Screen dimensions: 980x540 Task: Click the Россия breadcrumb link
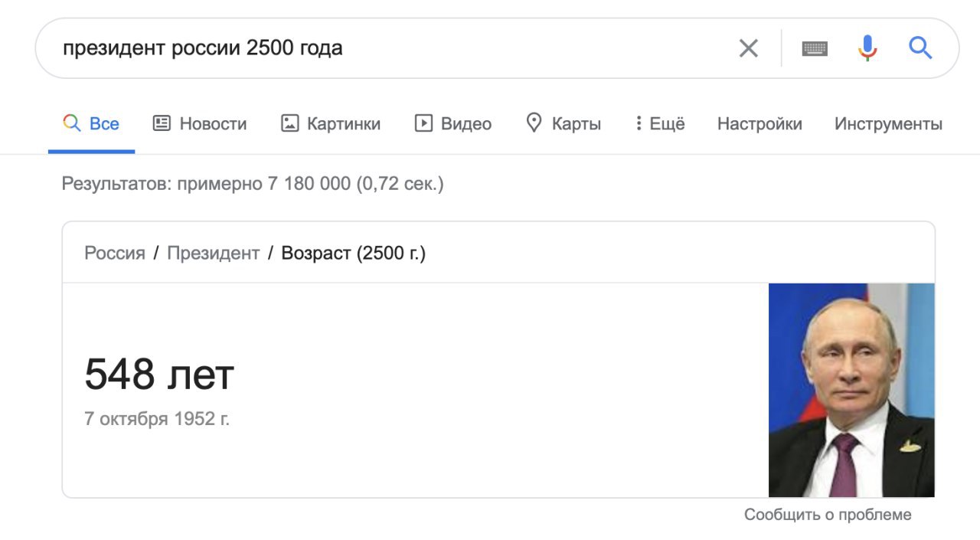115,254
